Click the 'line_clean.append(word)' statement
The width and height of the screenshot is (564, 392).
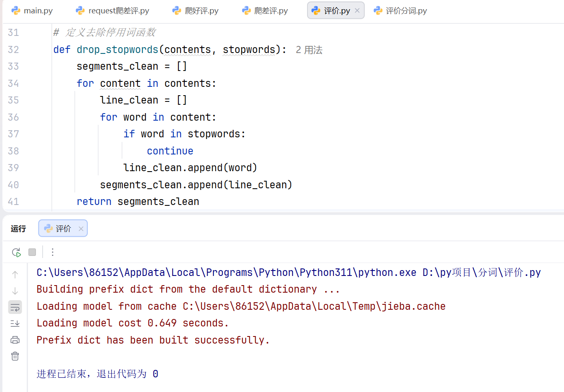(190, 168)
